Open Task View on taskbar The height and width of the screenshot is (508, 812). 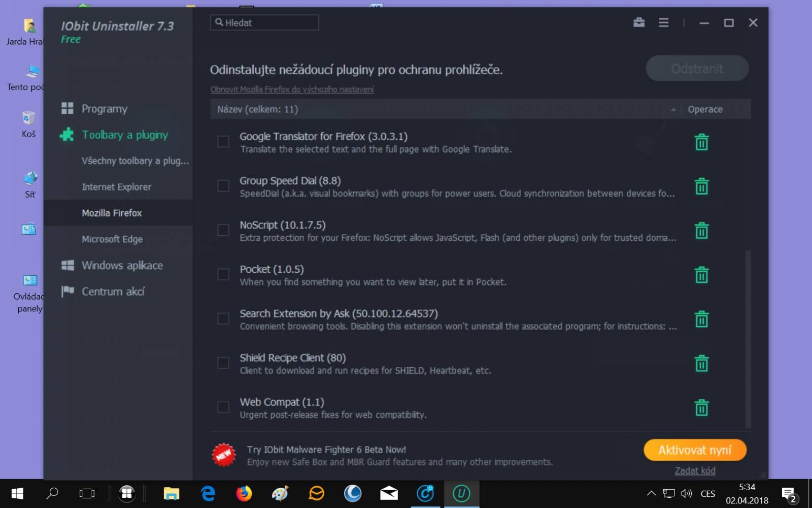click(x=87, y=493)
